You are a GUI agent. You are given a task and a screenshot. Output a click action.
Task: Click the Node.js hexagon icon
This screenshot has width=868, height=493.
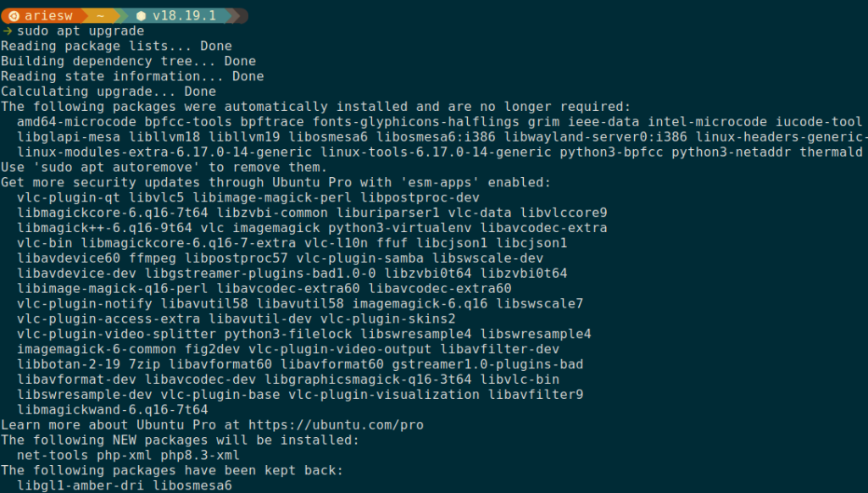click(x=141, y=15)
